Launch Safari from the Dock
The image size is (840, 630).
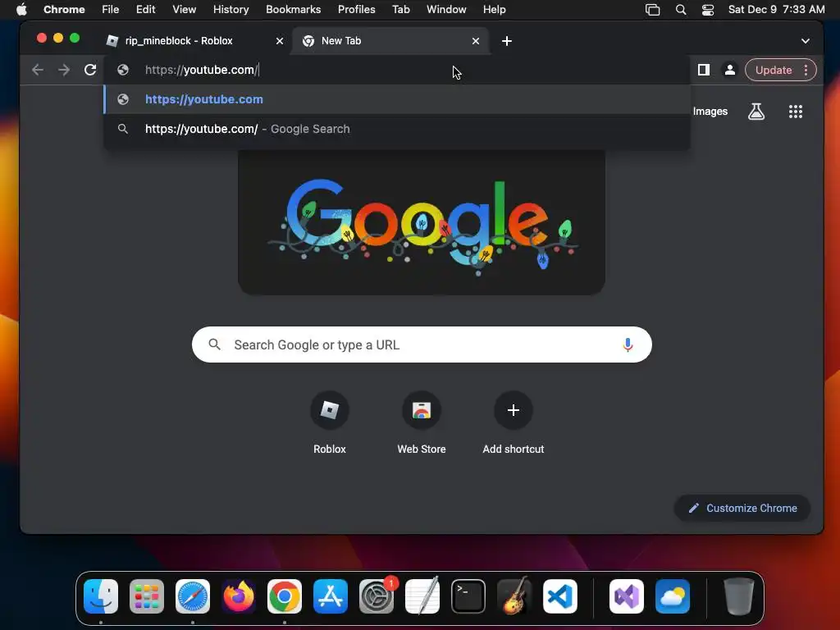coord(193,596)
